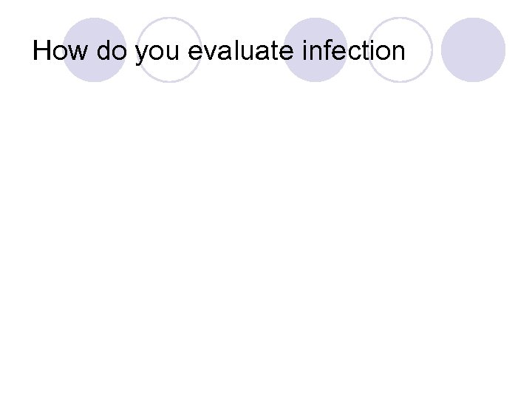The width and height of the screenshot is (532, 399).
Task: Select the first outlined circle from left
Action: (169, 50)
